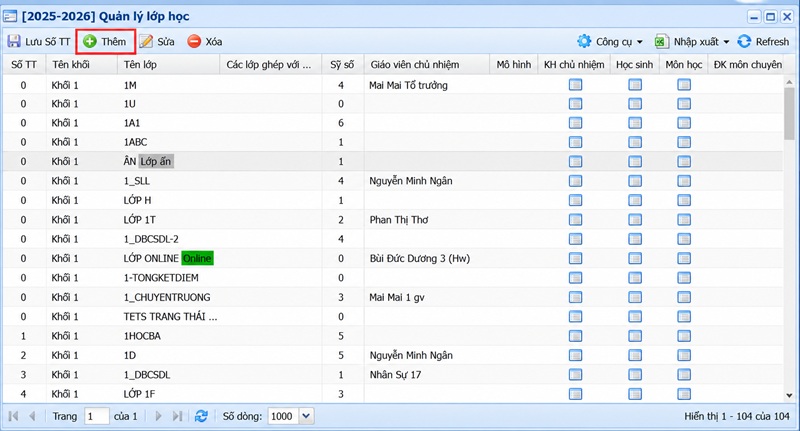Click the pager reload icon

click(201, 416)
